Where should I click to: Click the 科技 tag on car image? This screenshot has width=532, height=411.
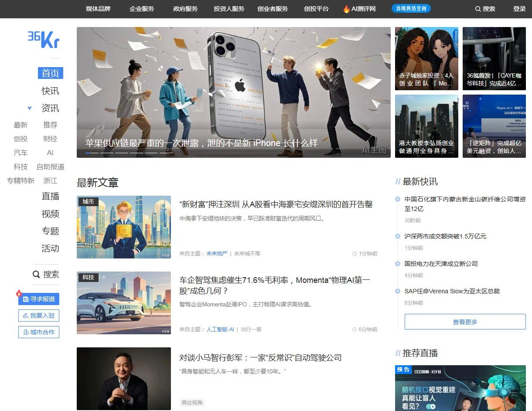(x=89, y=277)
